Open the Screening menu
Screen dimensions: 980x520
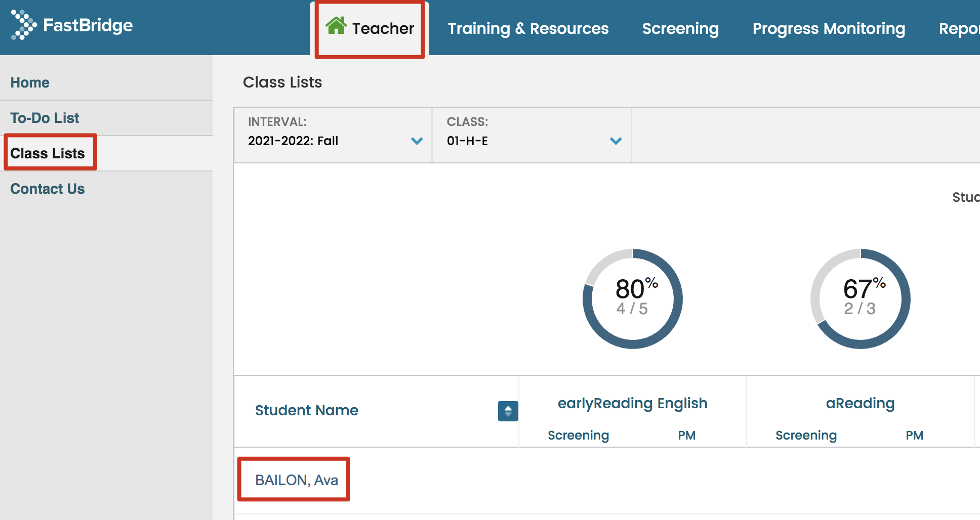tap(680, 28)
